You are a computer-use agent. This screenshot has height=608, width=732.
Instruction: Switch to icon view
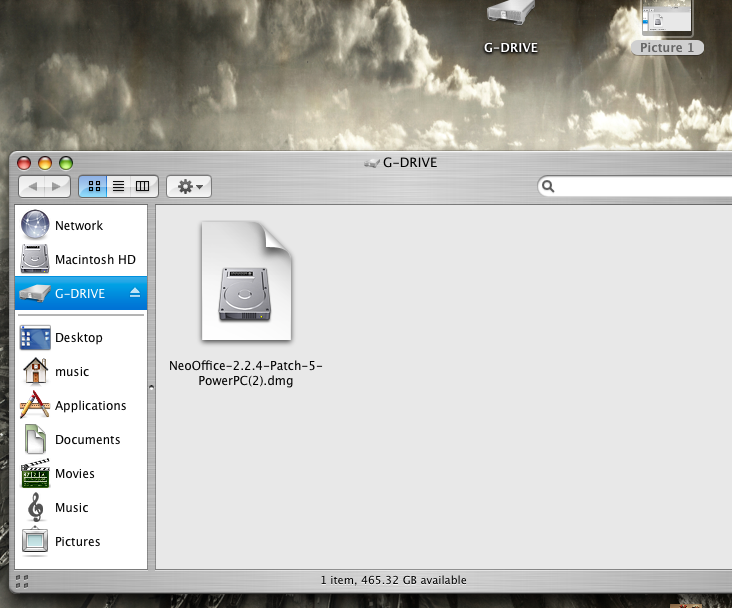[93, 187]
